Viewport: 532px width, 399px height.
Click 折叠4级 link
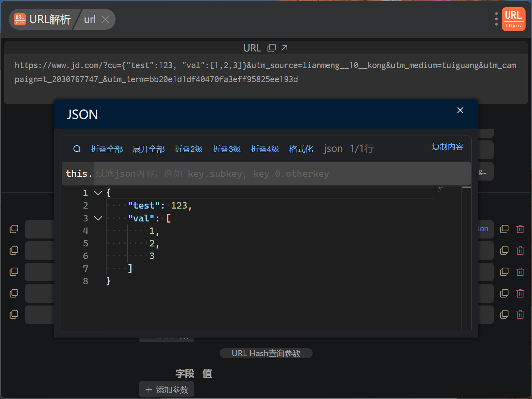[265, 149]
